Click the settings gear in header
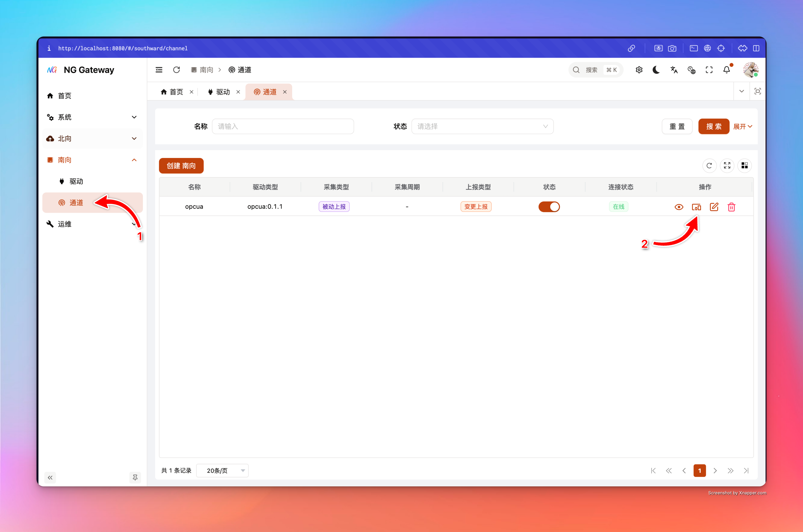803x532 pixels. 639,70
